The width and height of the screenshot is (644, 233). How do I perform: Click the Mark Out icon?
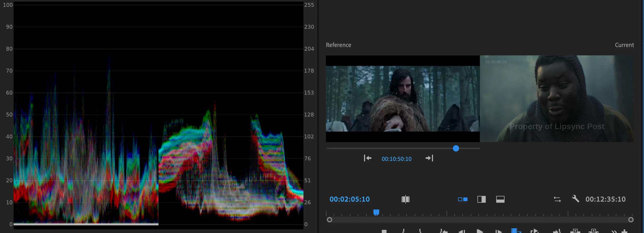420,231
